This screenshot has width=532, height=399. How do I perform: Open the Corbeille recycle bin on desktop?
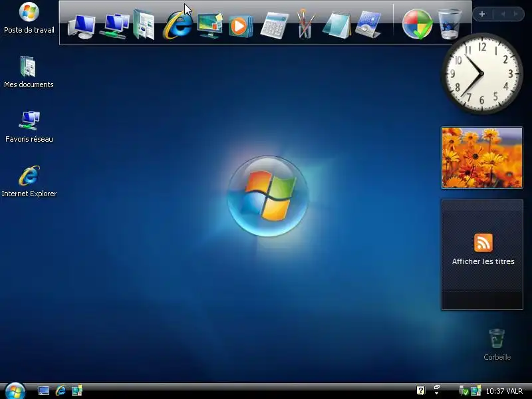point(497,344)
